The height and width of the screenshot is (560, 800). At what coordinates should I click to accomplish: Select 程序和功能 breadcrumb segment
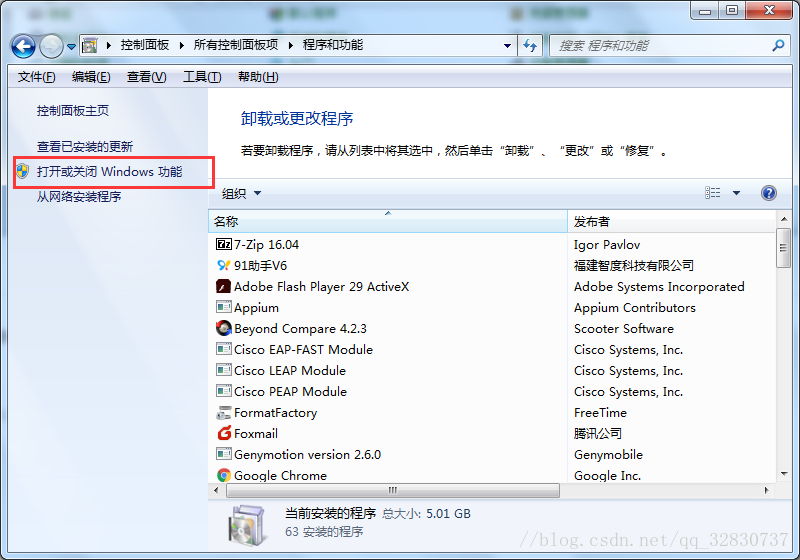point(333,45)
